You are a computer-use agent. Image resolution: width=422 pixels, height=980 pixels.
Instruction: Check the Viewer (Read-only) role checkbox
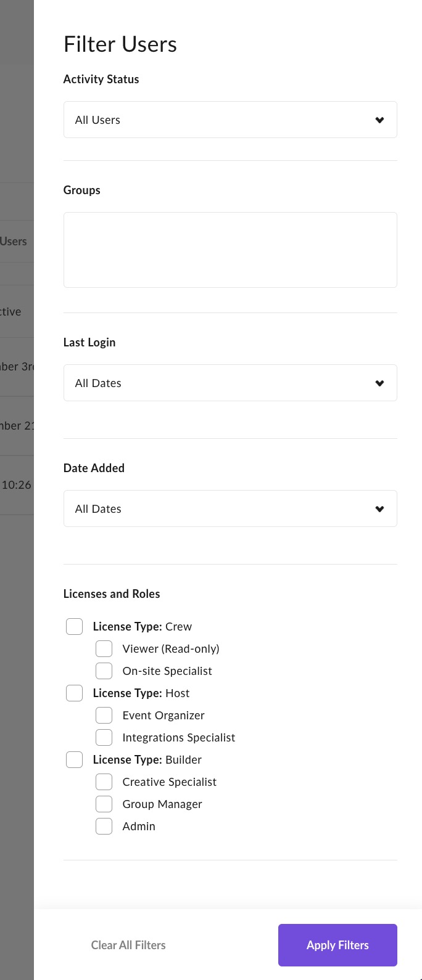tap(104, 648)
